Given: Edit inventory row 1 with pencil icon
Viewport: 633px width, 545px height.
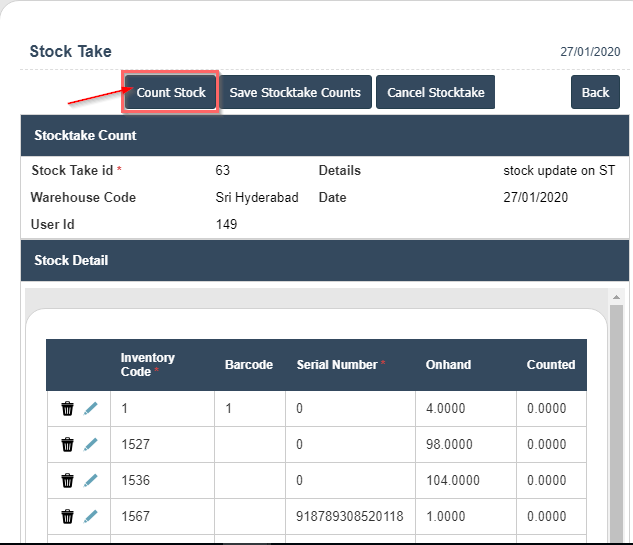Looking at the screenshot, I should 91,408.
